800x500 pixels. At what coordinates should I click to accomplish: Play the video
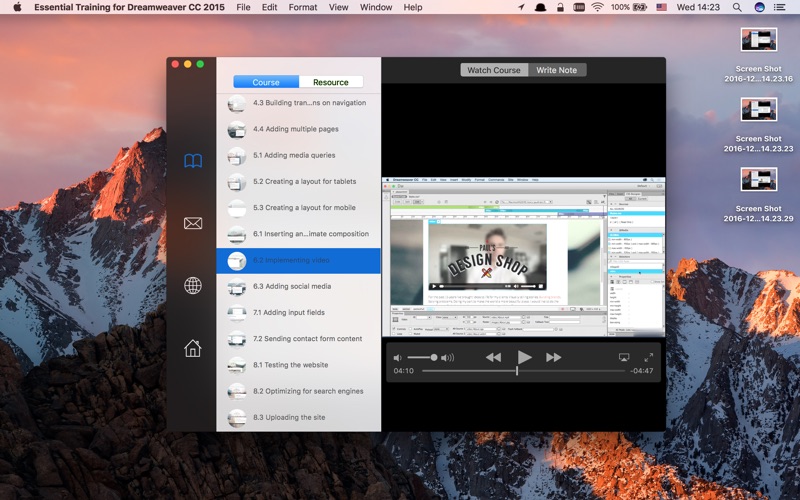point(524,357)
